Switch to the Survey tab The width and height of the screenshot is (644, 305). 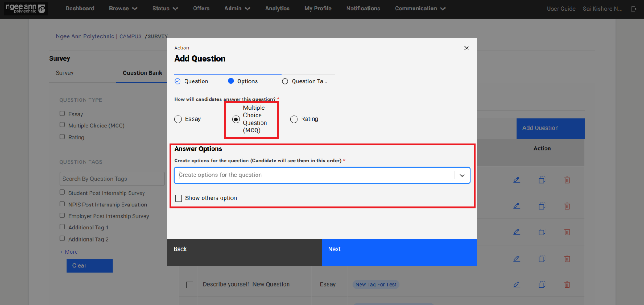(64, 73)
